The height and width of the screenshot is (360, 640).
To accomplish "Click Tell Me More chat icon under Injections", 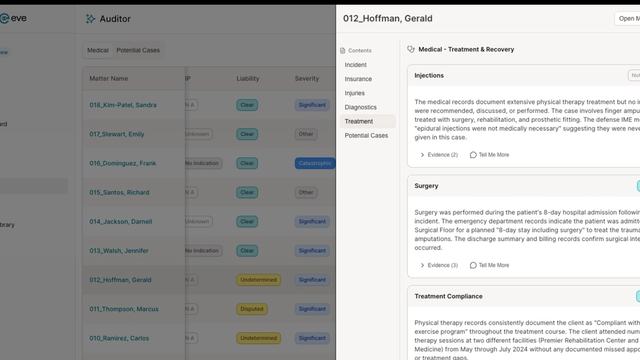I will pos(473,155).
